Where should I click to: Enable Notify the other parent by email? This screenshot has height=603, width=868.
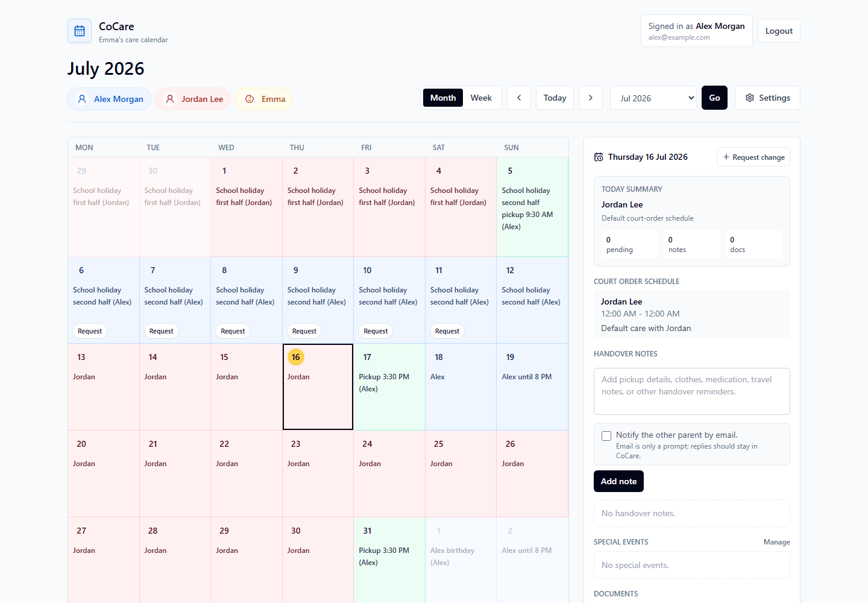click(606, 436)
